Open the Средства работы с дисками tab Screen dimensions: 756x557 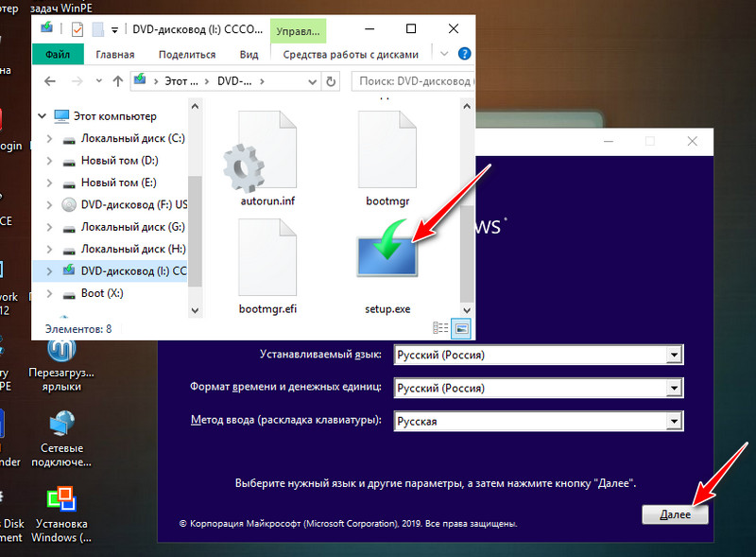(351, 55)
